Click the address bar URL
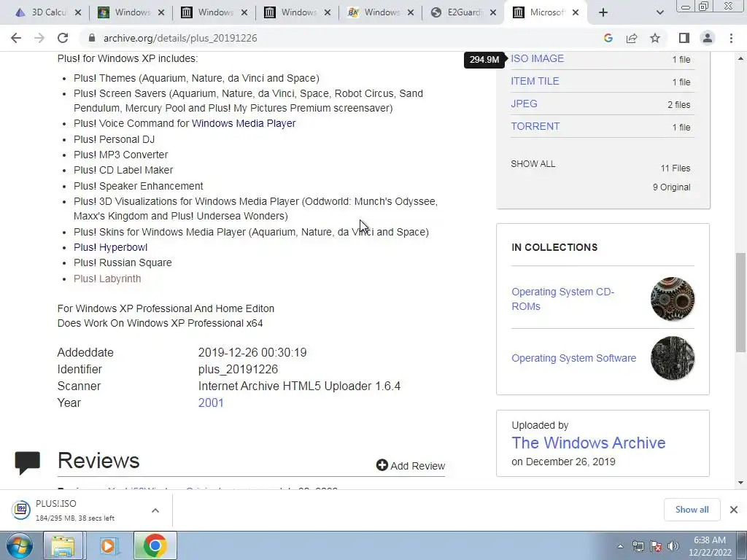The height and width of the screenshot is (560, 747). (x=180, y=38)
